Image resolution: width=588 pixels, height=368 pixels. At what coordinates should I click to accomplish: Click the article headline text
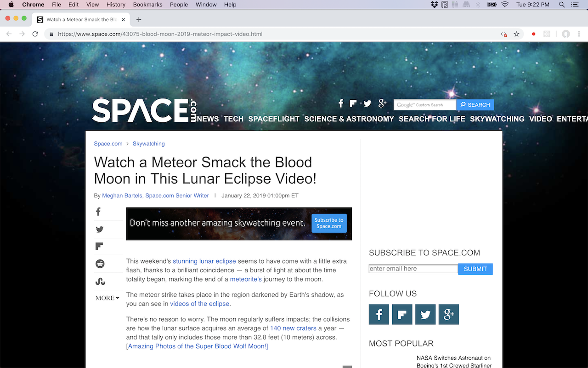point(205,170)
